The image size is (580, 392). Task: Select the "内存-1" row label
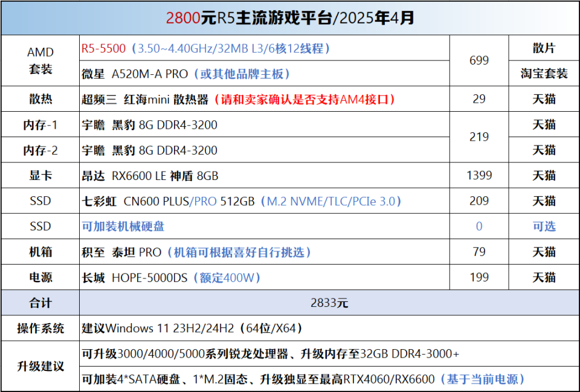coord(40,124)
